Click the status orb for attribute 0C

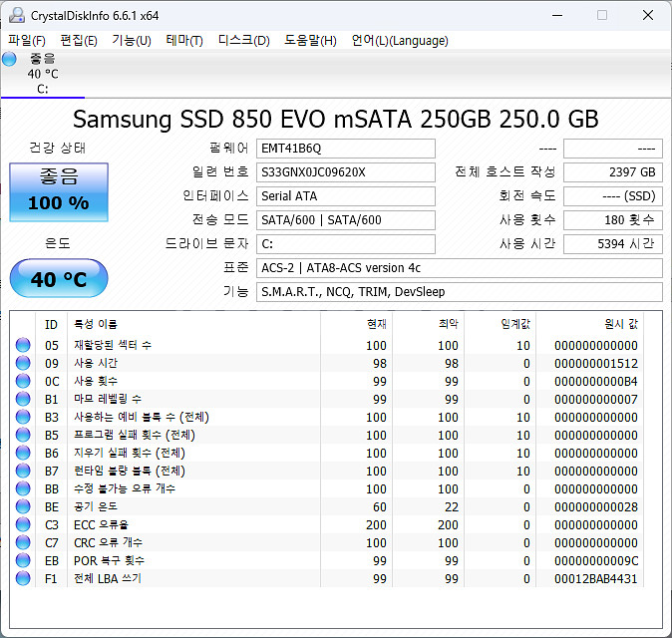pyautogui.click(x=23, y=381)
